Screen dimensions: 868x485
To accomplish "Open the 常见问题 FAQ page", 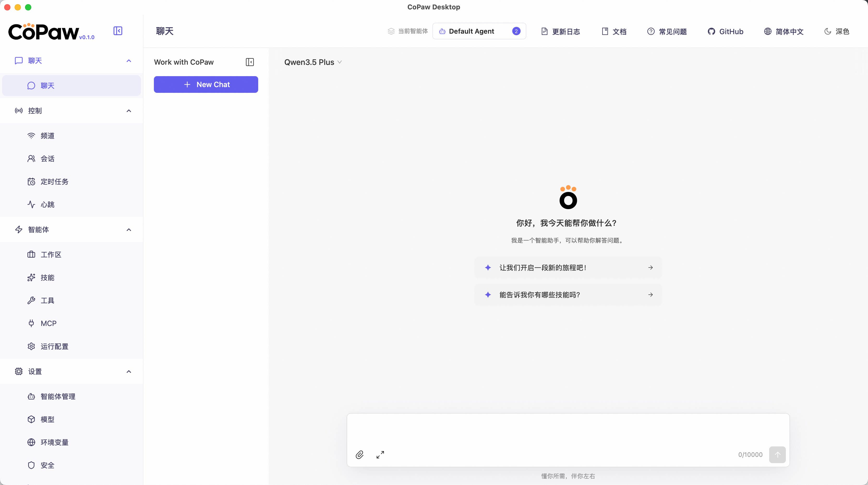I will click(667, 31).
